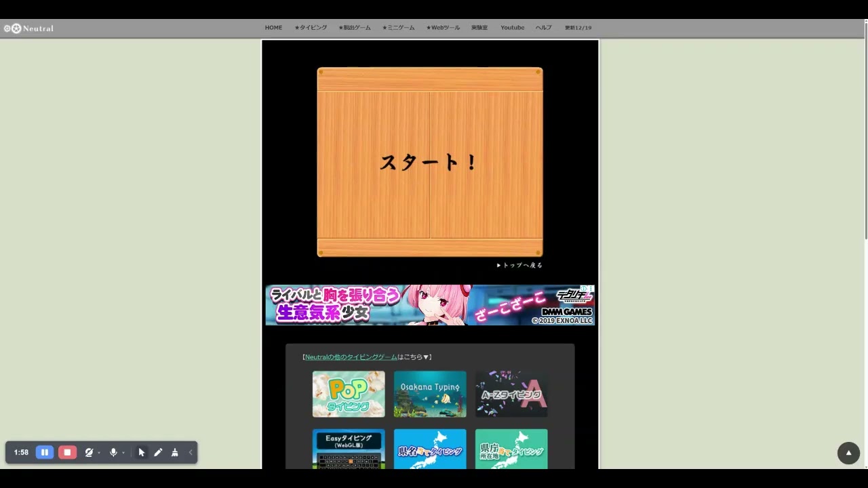This screenshot has height=488, width=868.
Task: Open the HOME menu item
Action: click(x=273, y=28)
